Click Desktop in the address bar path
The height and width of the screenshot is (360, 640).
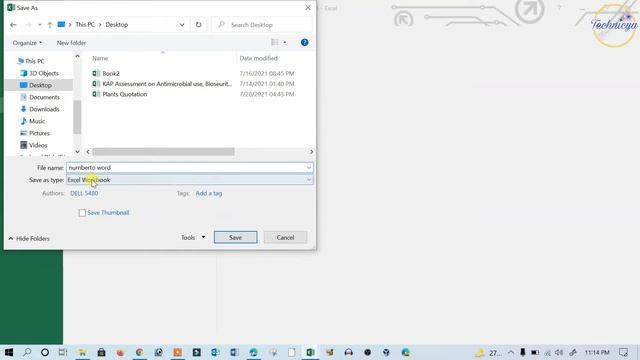[117, 24]
